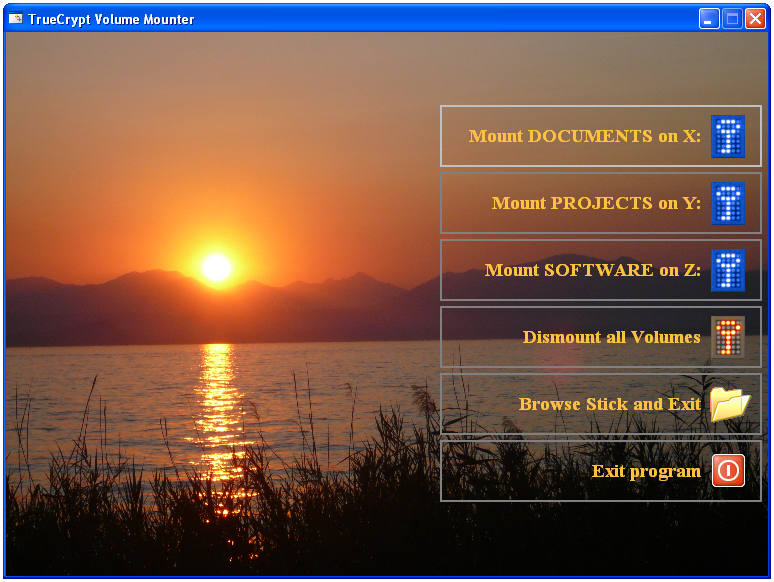Close the TrueCrypt Volume Mounter window
Screen dimensions: 774x582
coord(755,19)
